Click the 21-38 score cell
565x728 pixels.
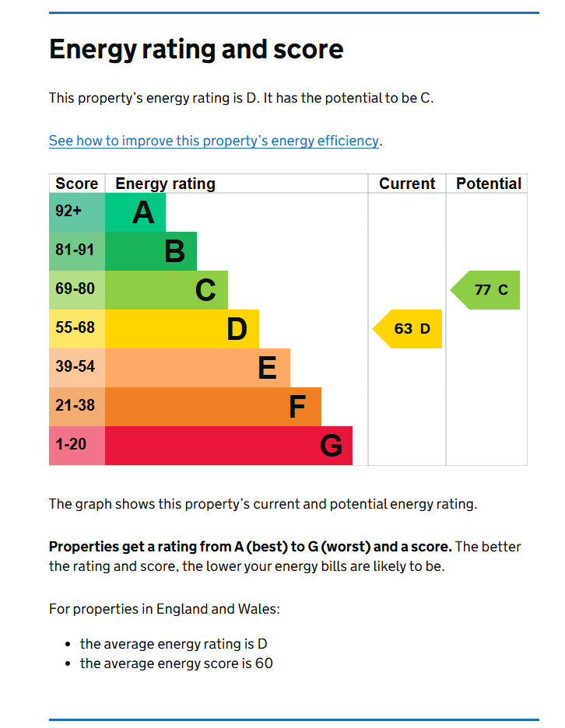[x=76, y=406]
